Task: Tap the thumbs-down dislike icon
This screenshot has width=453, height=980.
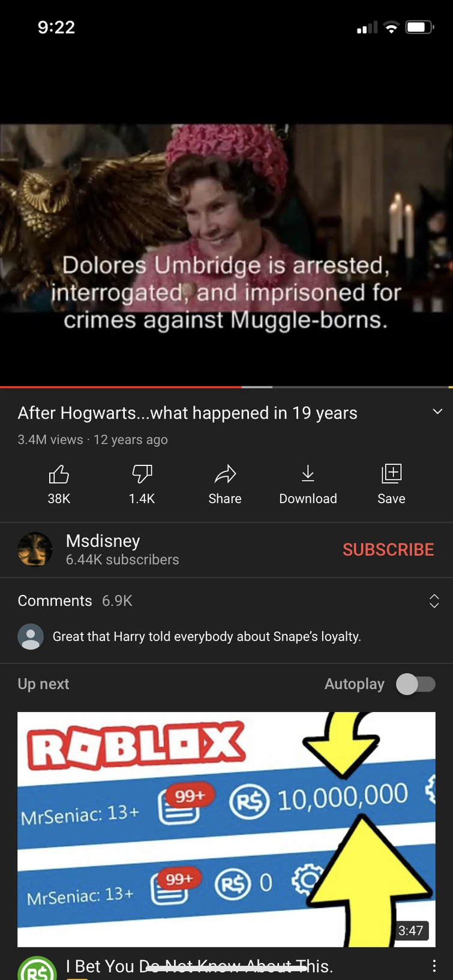Action: pyautogui.click(x=142, y=474)
